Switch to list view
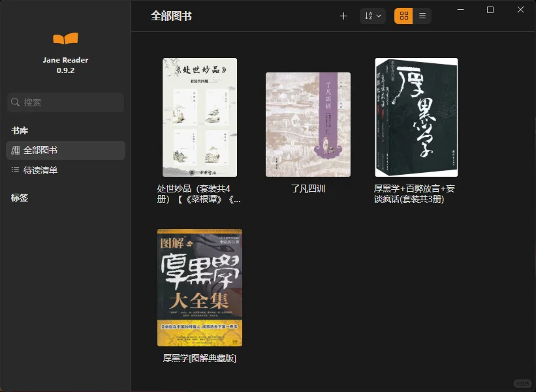 422,16
